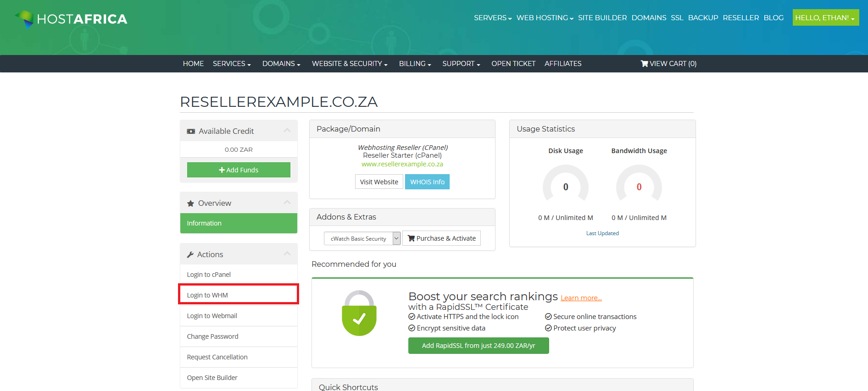Collapse the Available Credit panel chevron
The image size is (868, 391).
point(287,131)
